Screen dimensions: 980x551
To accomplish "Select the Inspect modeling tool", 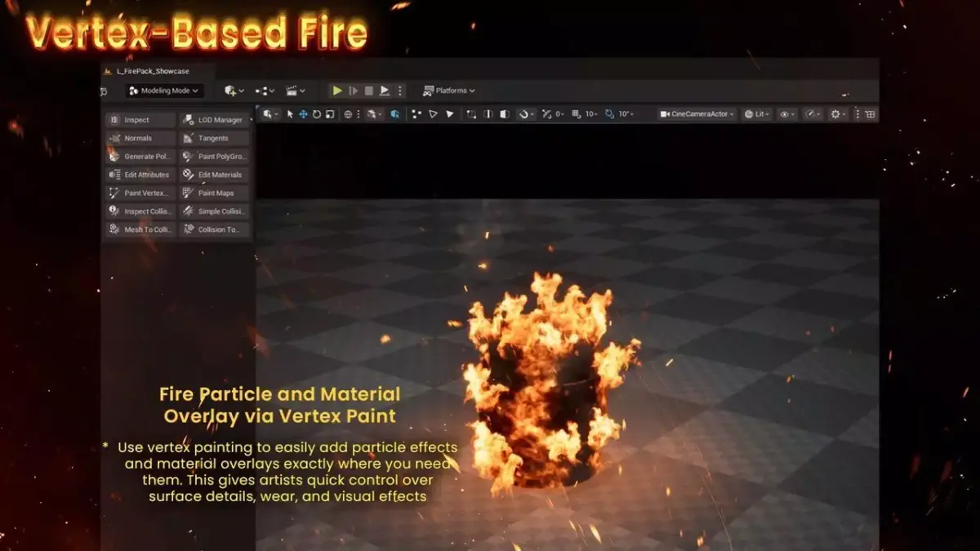I will pos(140,120).
